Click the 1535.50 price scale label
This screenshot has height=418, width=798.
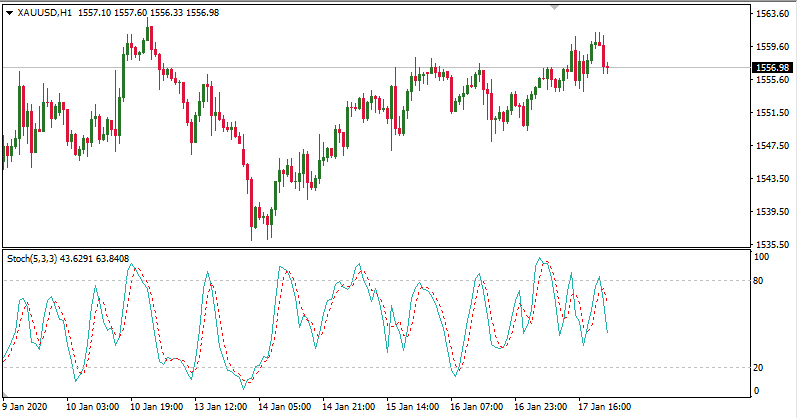772,244
